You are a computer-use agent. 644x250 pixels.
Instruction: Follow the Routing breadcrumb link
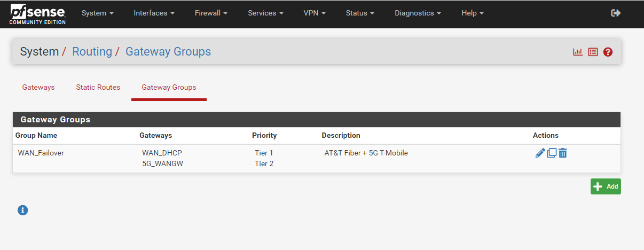click(92, 52)
